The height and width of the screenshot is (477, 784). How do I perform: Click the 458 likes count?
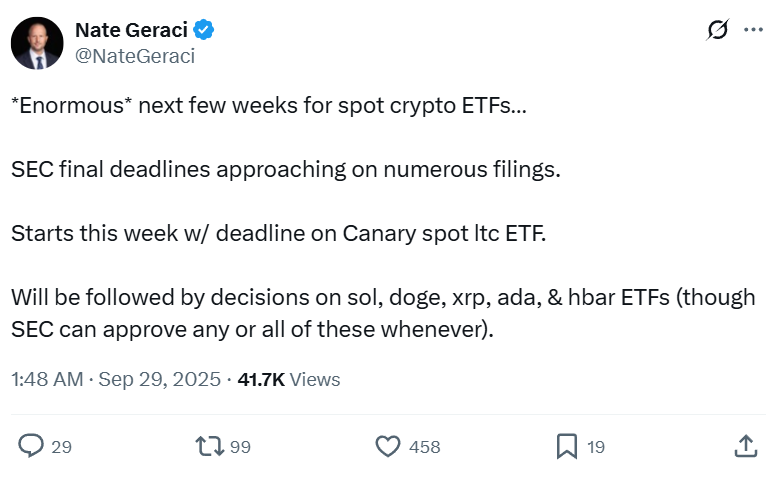(425, 447)
